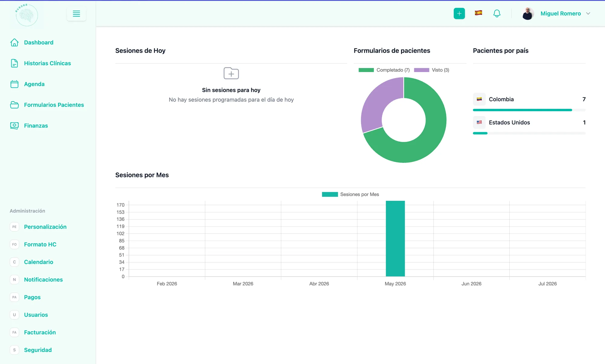Click the add-session folder plus icon
This screenshot has height=364, width=605.
coord(231,73)
